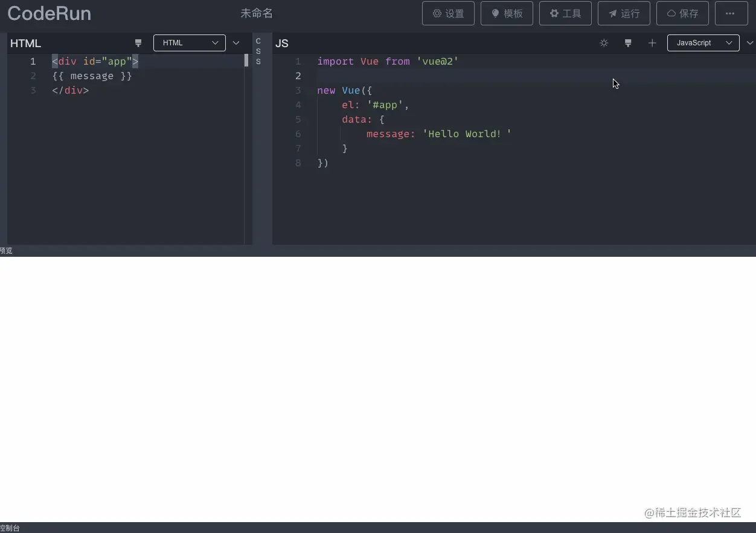Format JS code with brush icon
The image size is (756, 533).
point(628,43)
